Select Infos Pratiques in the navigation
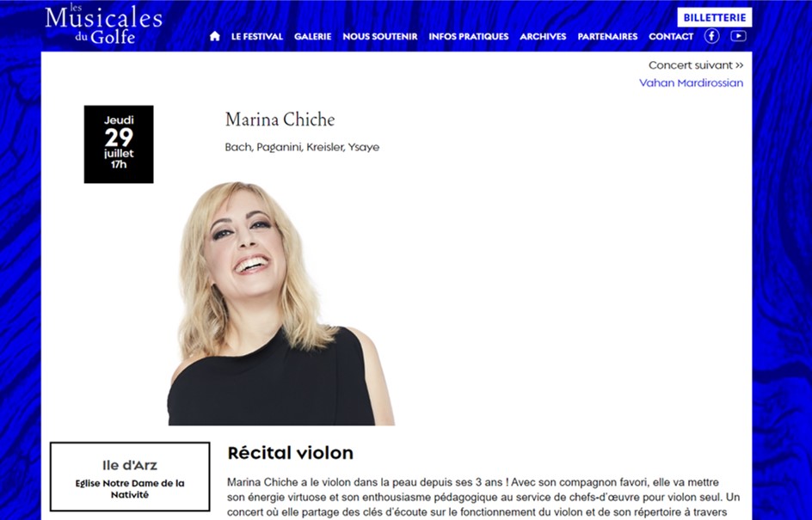This screenshot has height=520, width=812. (469, 36)
